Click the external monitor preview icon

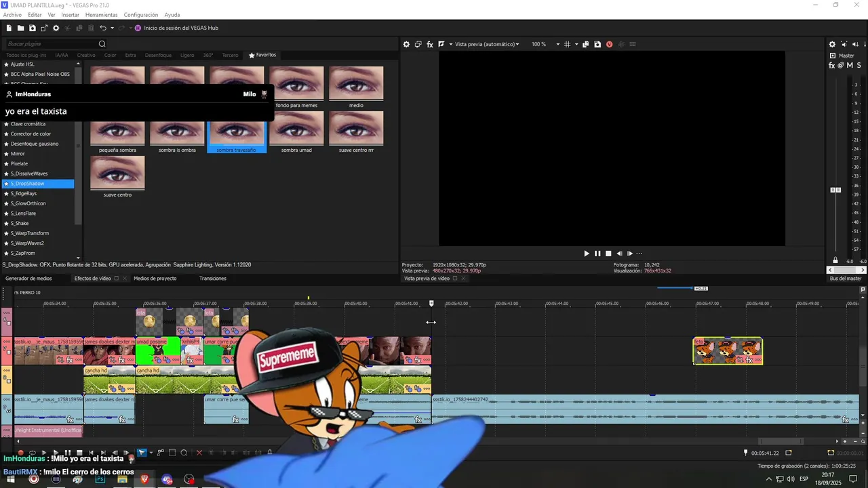(418, 44)
